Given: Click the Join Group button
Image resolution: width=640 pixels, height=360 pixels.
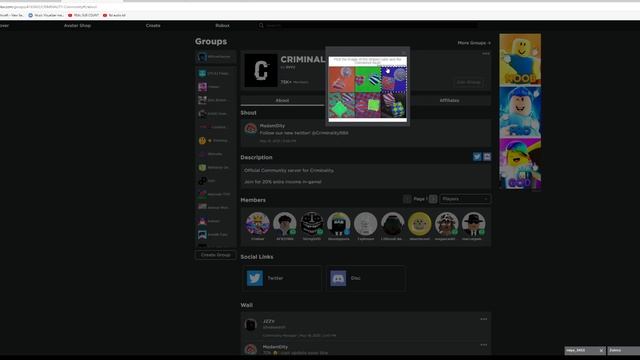Looking at the screenshot, I should tap(468, 82).
